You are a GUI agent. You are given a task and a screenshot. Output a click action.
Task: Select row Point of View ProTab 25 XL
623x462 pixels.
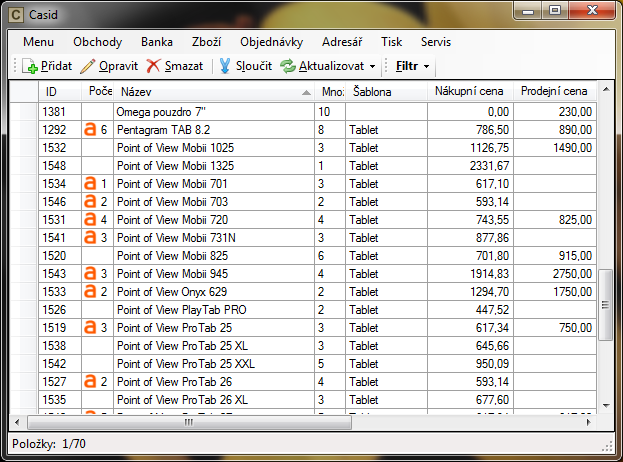click(303, 346)
